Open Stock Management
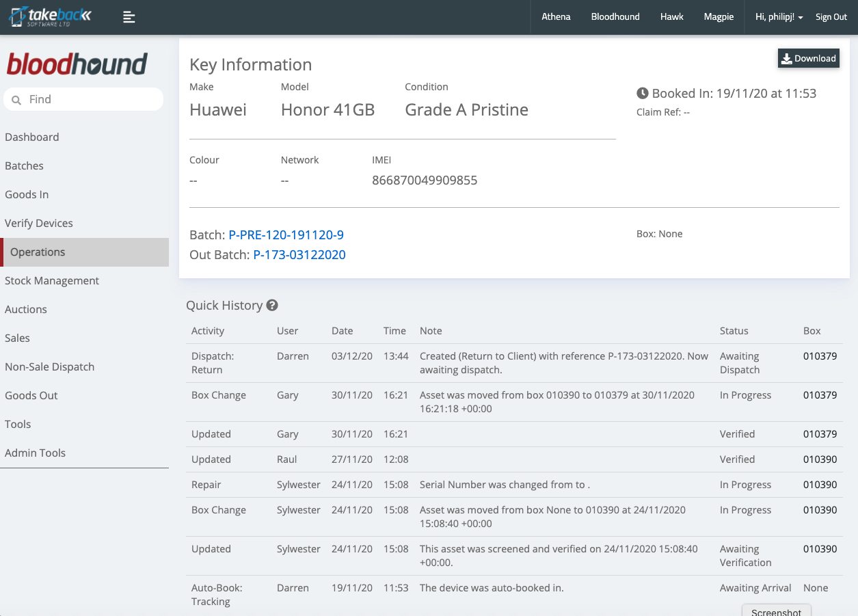Viewport: 858px width, 616px height. pos(52,280)
